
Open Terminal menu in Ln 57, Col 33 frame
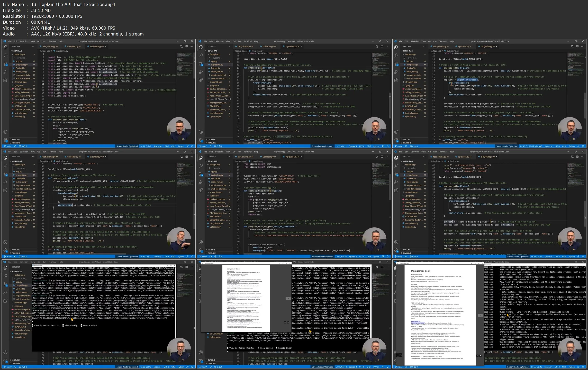click(443, 41)
